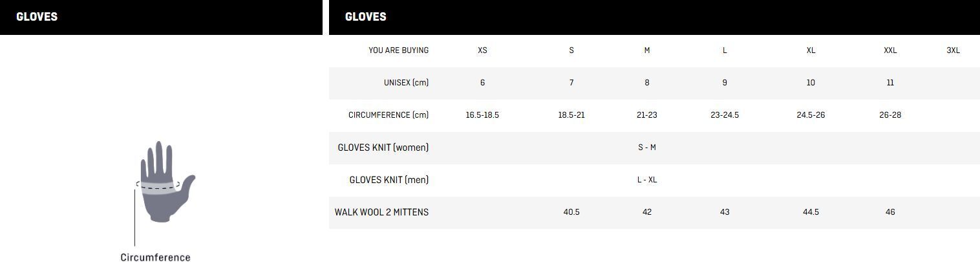Click the L - XL men's knit size

646,180
